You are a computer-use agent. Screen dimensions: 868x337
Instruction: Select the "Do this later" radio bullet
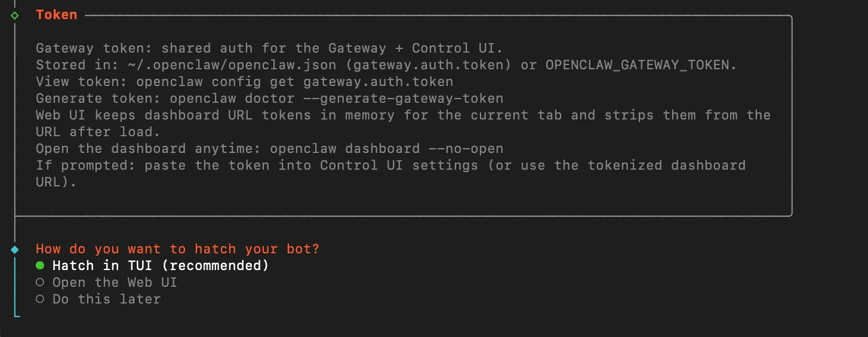(40, 299)
